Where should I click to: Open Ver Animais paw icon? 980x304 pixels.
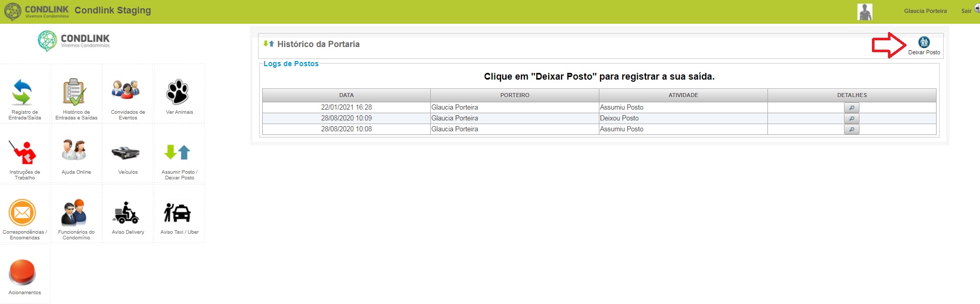[x=177, y=92]
